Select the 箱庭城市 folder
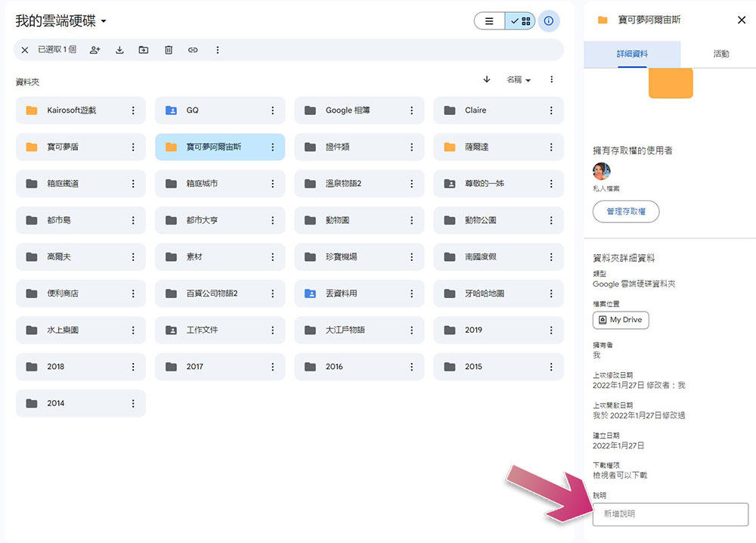 tap(220, 184)
